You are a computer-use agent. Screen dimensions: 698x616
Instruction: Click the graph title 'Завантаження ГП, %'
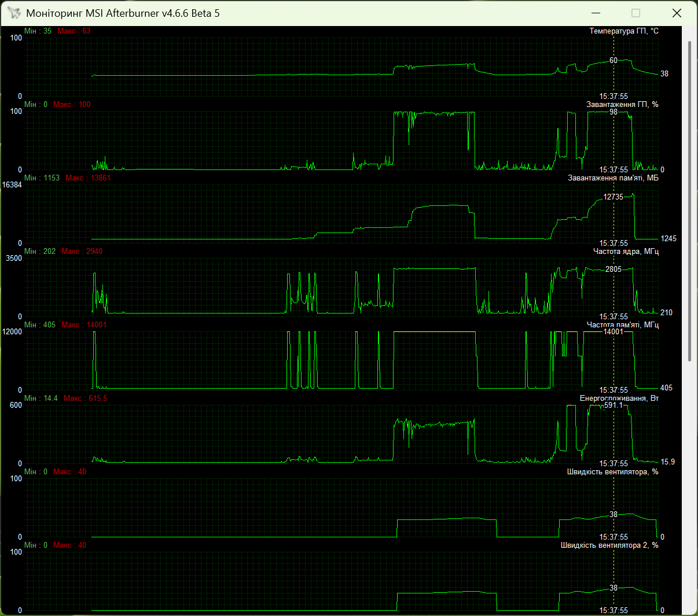[x=622, y=105]
